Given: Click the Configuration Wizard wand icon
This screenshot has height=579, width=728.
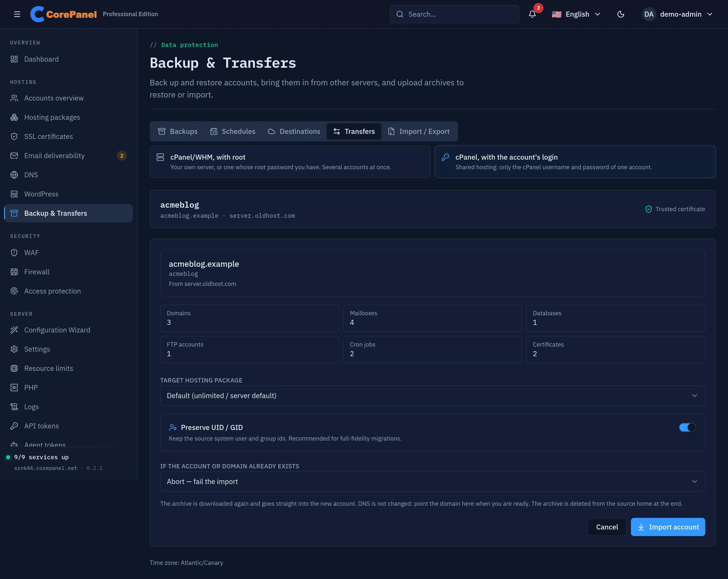Looking at the screenshot, I should pyautogui.click(x=14, y=330).
